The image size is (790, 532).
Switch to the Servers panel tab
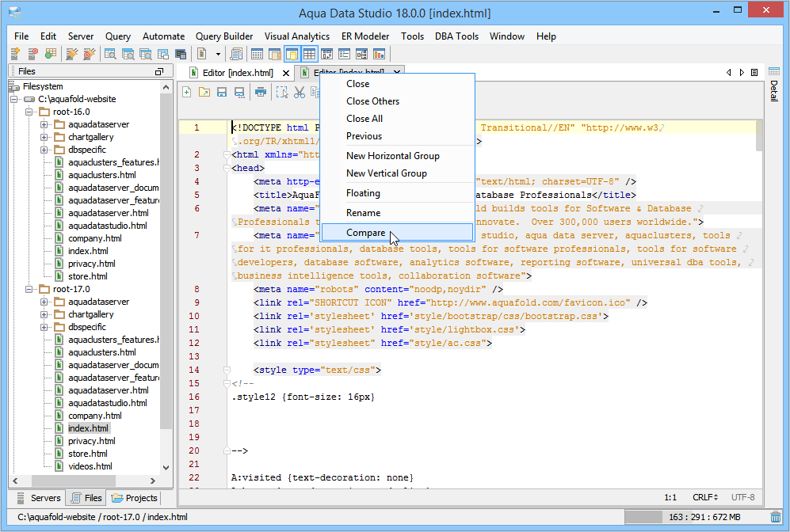point(40,498)
